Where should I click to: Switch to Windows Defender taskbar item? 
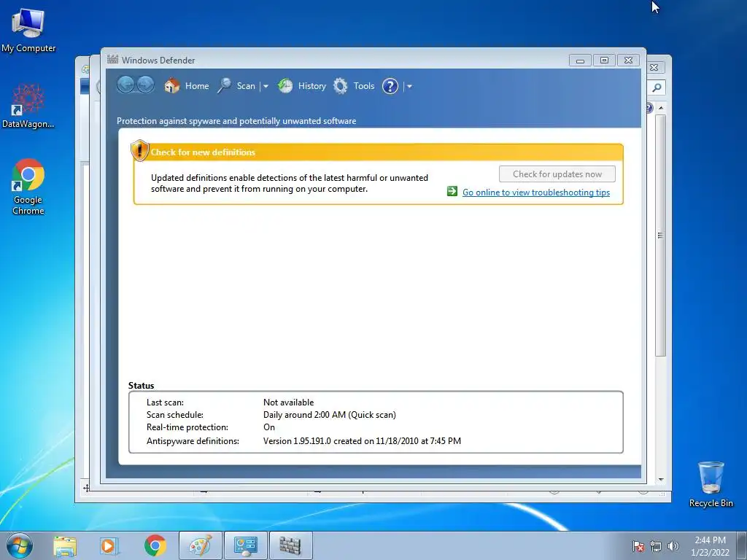[x=290, y=545]
